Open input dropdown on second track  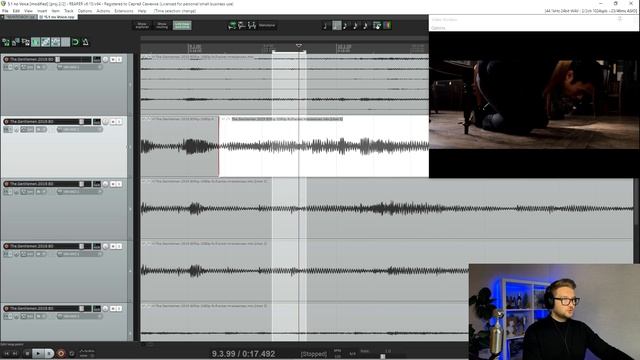80,129
